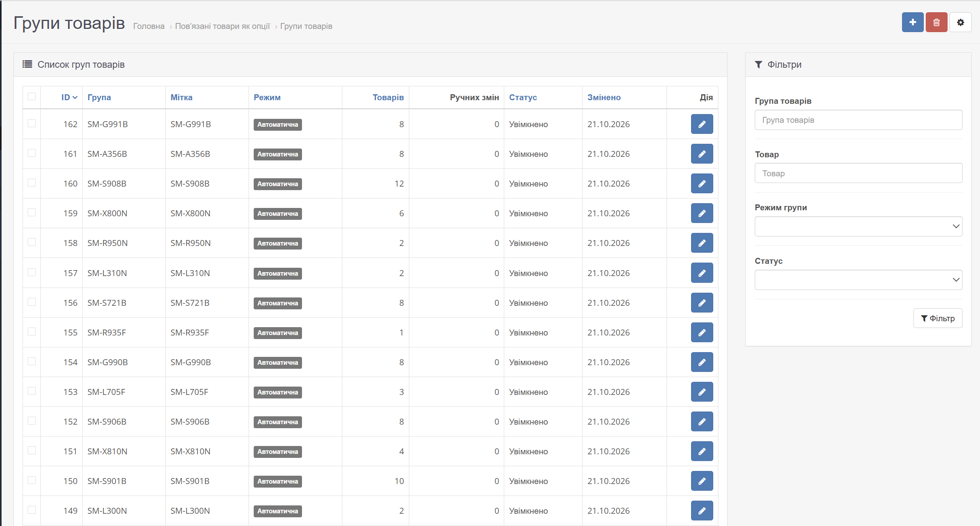The height and width of the screenshot is (526, 980).
Task: Edit group SM-R935F with pencil icon
Action: [x=702, y=332]
